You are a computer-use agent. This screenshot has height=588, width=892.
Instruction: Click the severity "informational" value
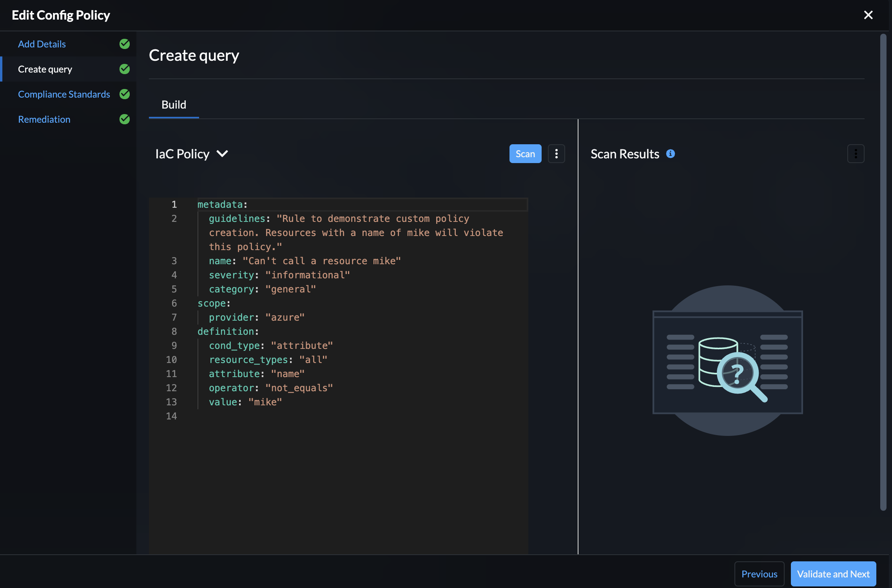pyautogui.click(x=308, y=275)
